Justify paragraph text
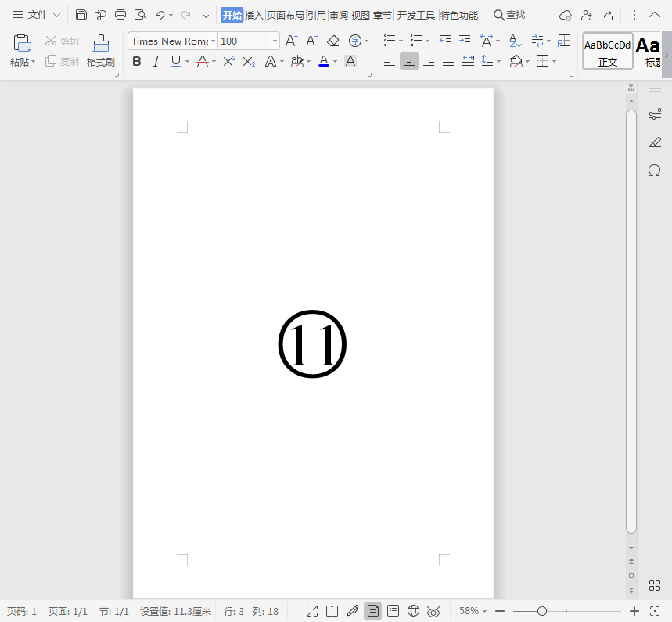672x622 pixels. click(x=448, y=61)
